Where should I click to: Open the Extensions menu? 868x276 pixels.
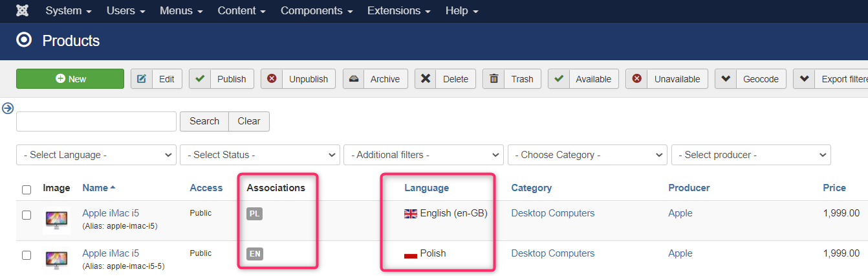point(399,11)
